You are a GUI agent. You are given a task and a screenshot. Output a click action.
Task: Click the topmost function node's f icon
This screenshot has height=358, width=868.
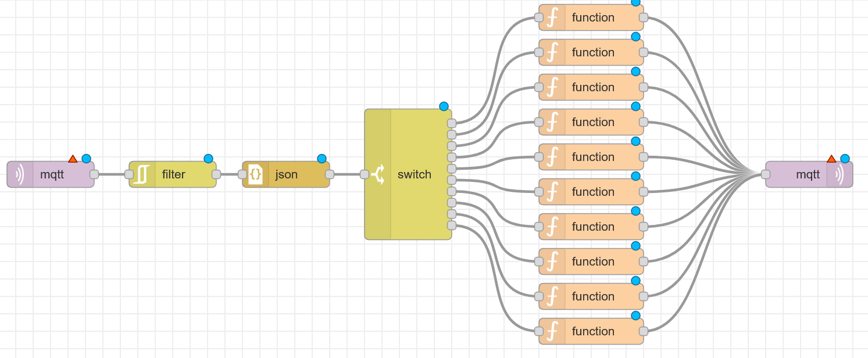[552, 17]
